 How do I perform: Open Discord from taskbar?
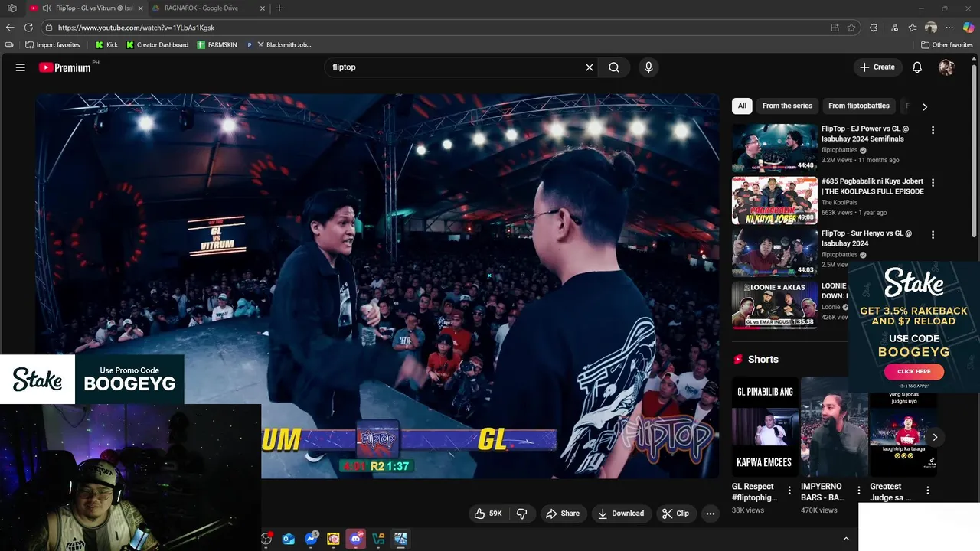[x=356, y=539]
